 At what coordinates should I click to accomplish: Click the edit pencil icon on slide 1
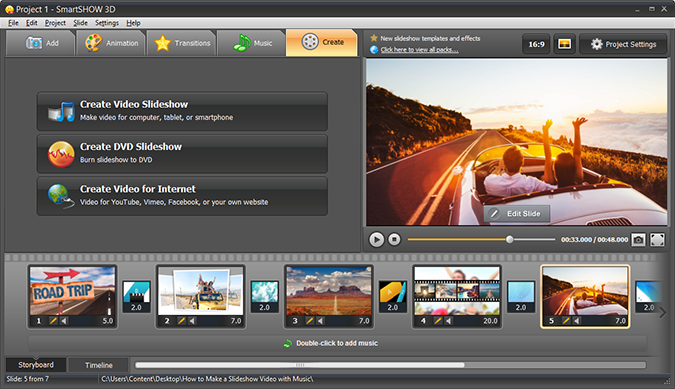[x=53, y=321]
